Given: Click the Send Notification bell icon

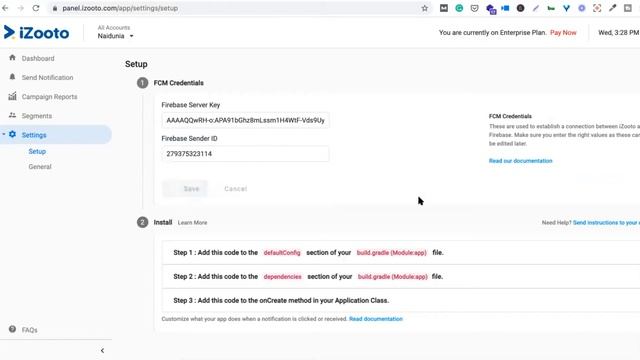Looking at the screenshot, I should click(x=12, y=77).
